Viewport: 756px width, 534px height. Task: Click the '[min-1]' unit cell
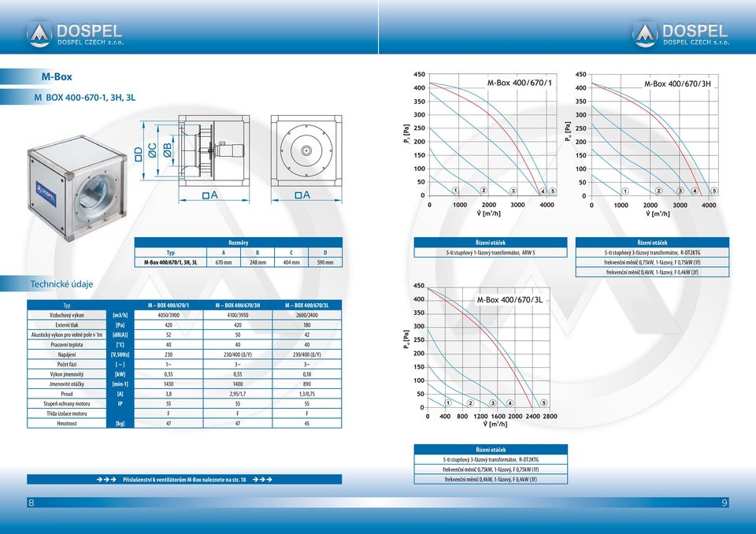tap(120, 384)
